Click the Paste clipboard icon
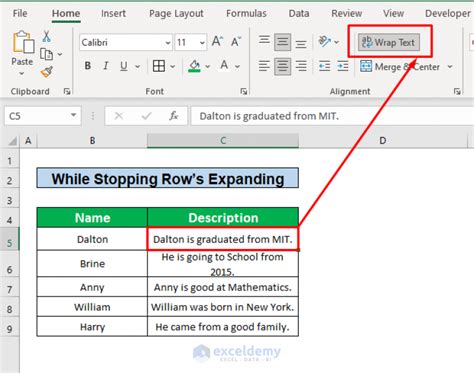 tap(23, 42)
